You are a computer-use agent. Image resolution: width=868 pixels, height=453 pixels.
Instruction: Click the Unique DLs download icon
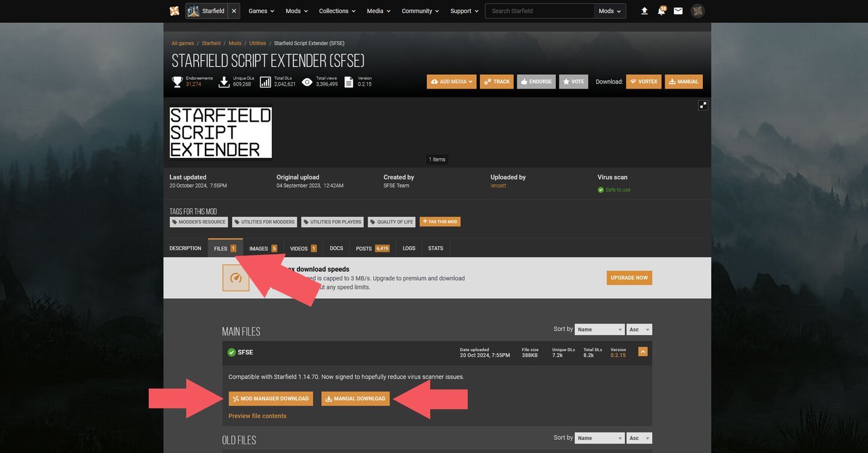(x=224, y=81)
